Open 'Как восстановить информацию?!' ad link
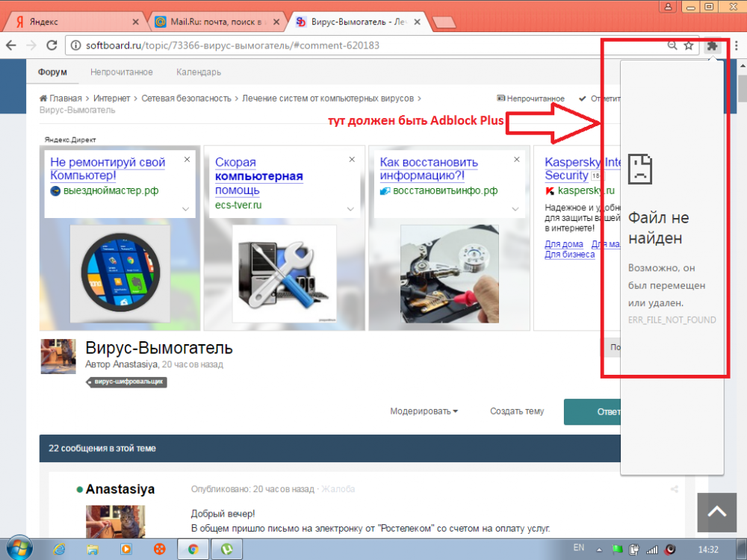This screenshot has width=747, height=560. [429, 169]
